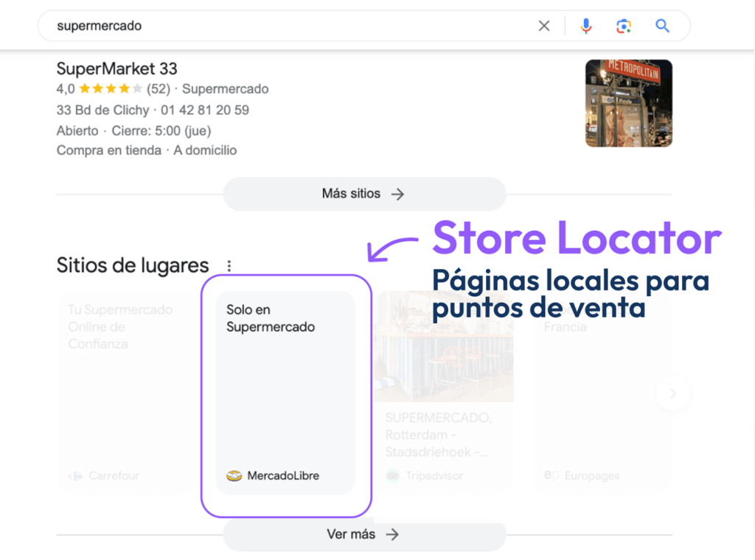Image resolution: width=755 pixels, height=560 pixels.
Task: Select the text Compra en tienda · A domicilio
Action: (x=147, y=150)
